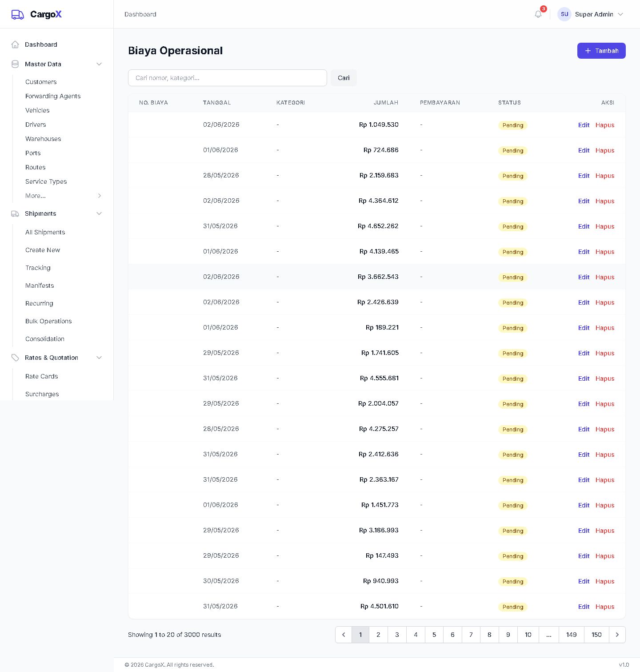Edit the Rp 2.159.683 expense row
Viewport: 640px width, 672px height.
pos(584,176)
